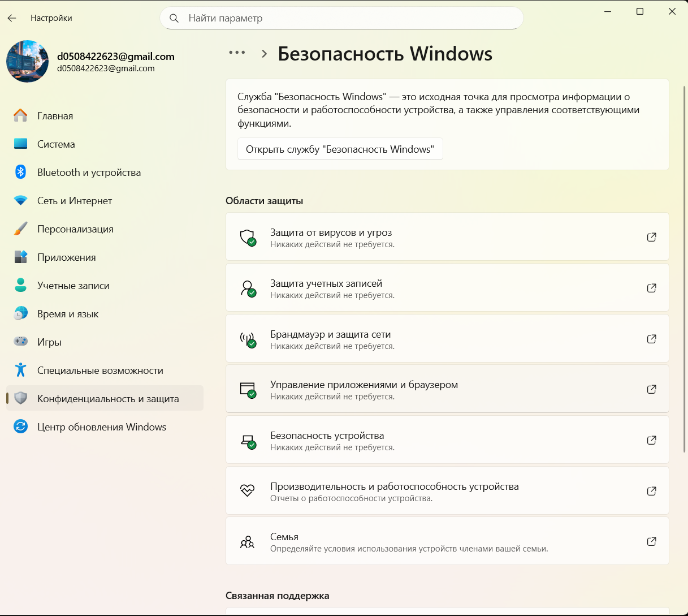Open external link for Защита учетных записей
The width and height of the screenshot is (688, 616).
point(651,288)
